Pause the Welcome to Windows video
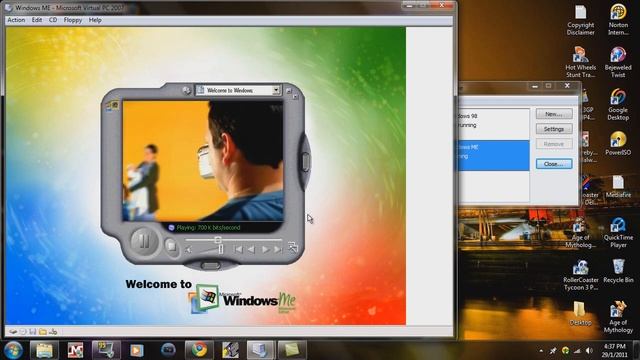Image resolution: width=640 pixels, height=360 pixels. tap(144, 242)
